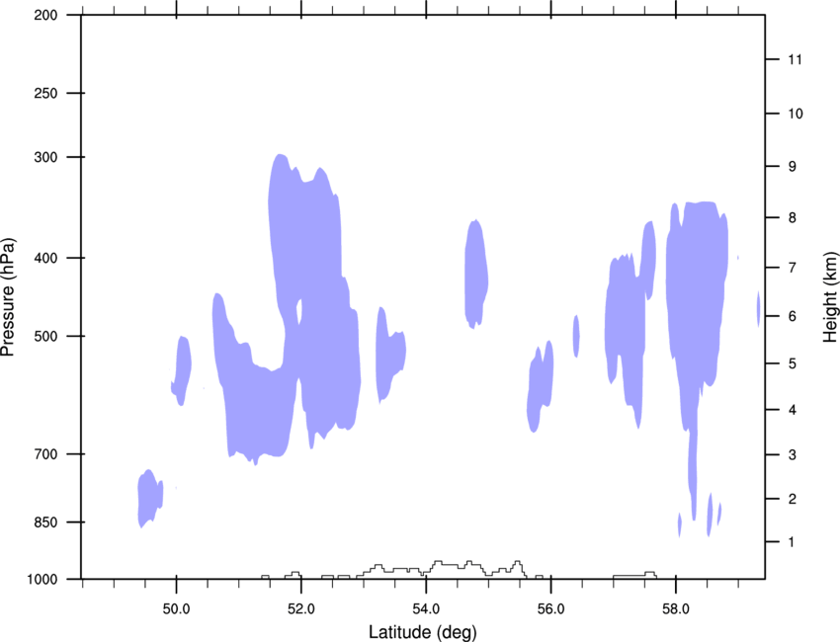Click the low cloud patch near 49.5 degrees
The height and width of the screenshot is (642, 840).
pos(149,499)
